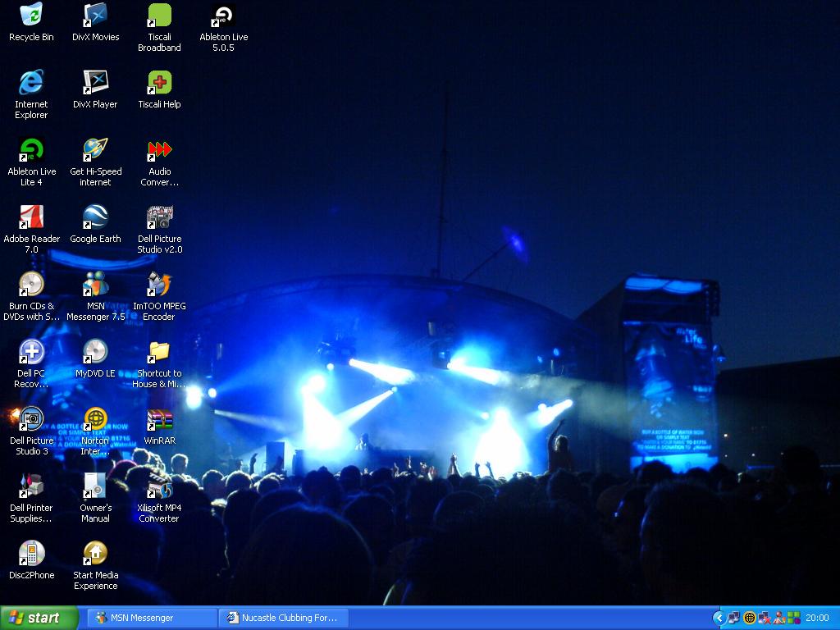Viewport: 840px width, 630px height.
Task: Open the Recycle Bin icon
Action: [x=31, y=16]
